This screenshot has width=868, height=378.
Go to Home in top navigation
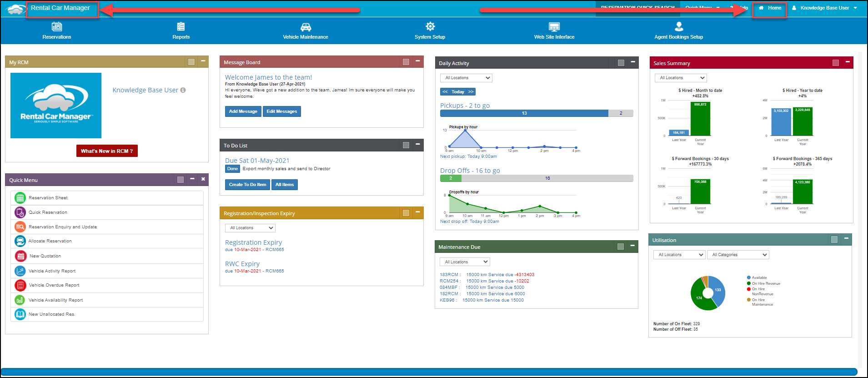click(770, 8)
